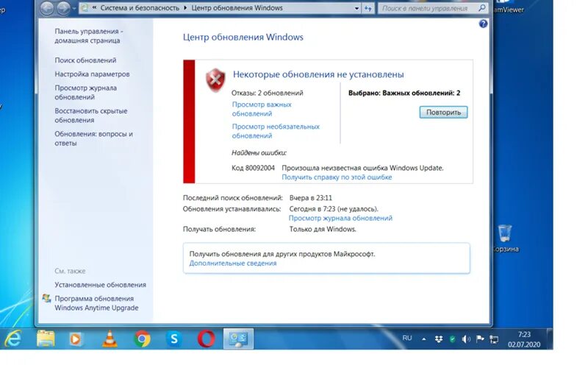Open Windows Anytime Upgrade program link
Viewport: 588px width, 368px height.
(96, 303)
